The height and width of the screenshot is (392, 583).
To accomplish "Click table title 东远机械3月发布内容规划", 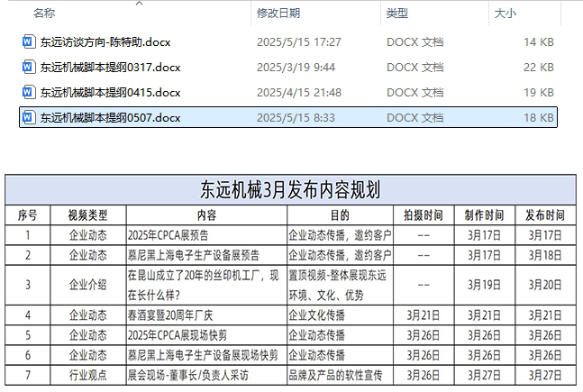I will (x=290, y=189).
